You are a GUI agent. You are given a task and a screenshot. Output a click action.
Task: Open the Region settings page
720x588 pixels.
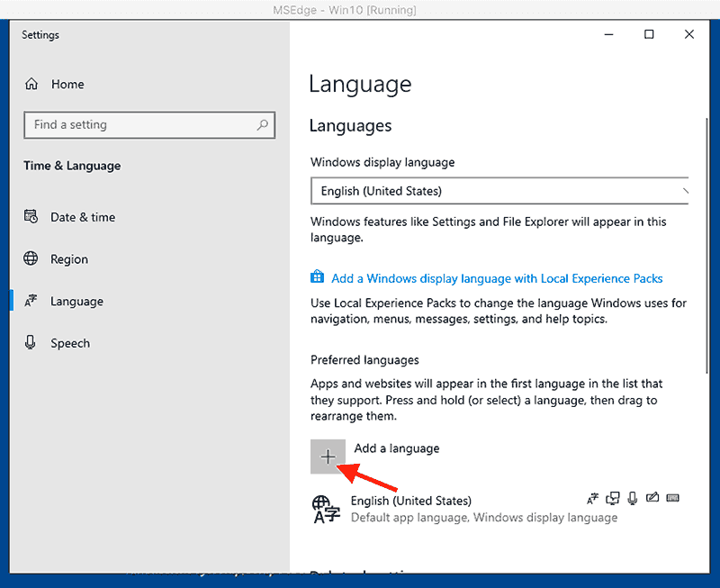click(x=69, y=259)
